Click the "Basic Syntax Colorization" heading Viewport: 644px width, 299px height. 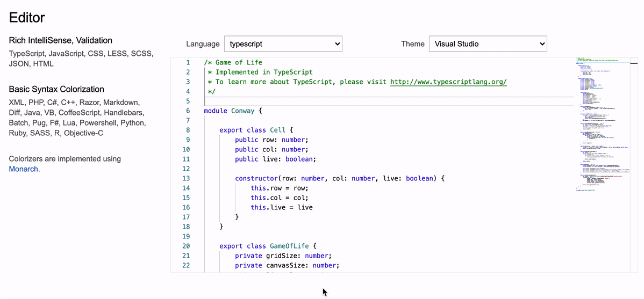point(56,89)
